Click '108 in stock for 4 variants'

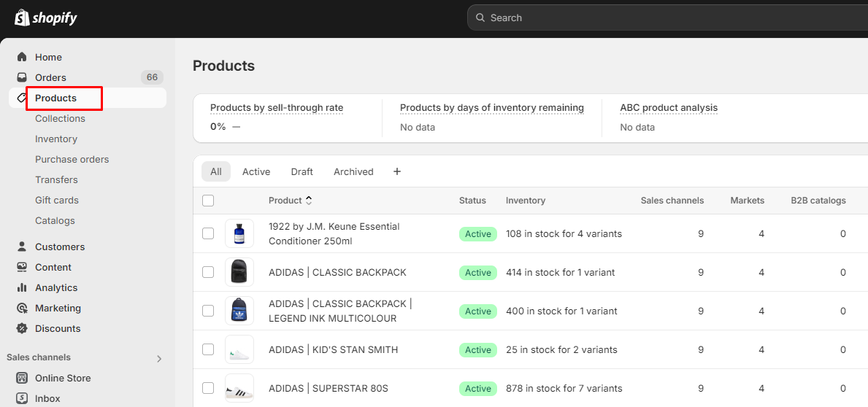[x=564, y=234]
